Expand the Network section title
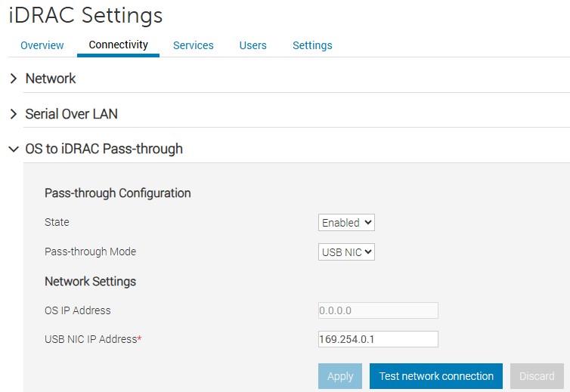Image resolution: width=570 pixels, height=392 pixels. [51, 79]
